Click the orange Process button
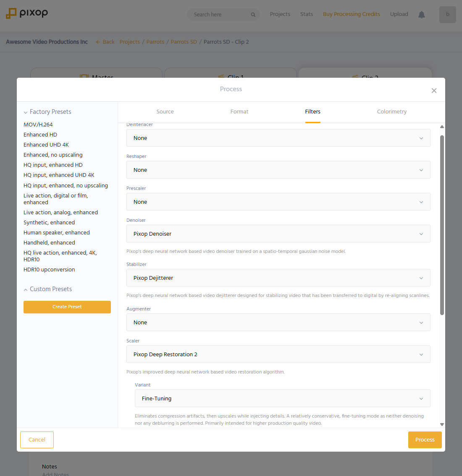This screenshot has width=462, height=476. tap(425, 439)
